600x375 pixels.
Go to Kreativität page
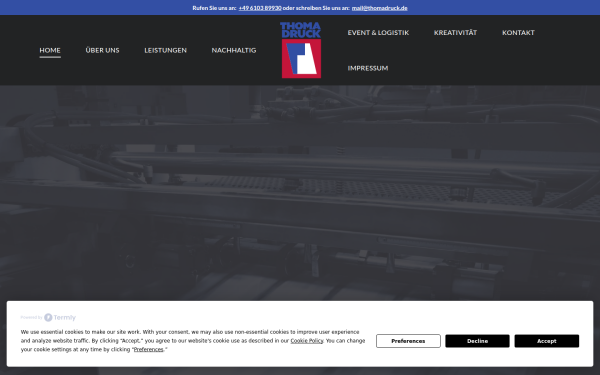[x=455, y=33]
